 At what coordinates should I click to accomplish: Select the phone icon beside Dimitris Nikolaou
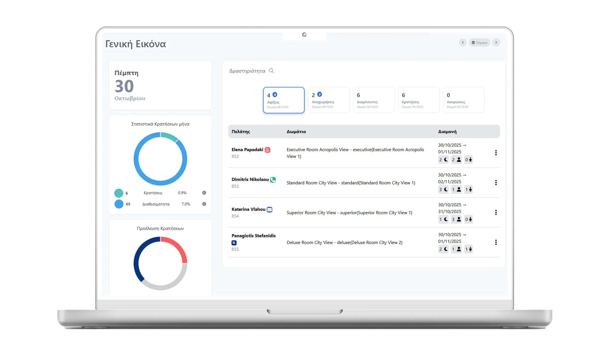pos(273,180)
